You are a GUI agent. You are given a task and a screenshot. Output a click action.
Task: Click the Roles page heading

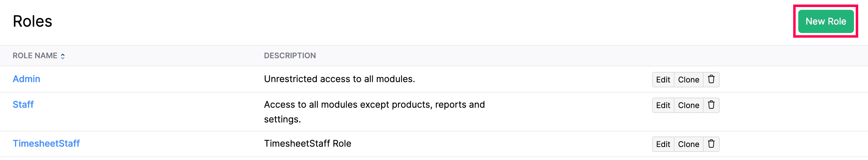click(x=33, y=21)
